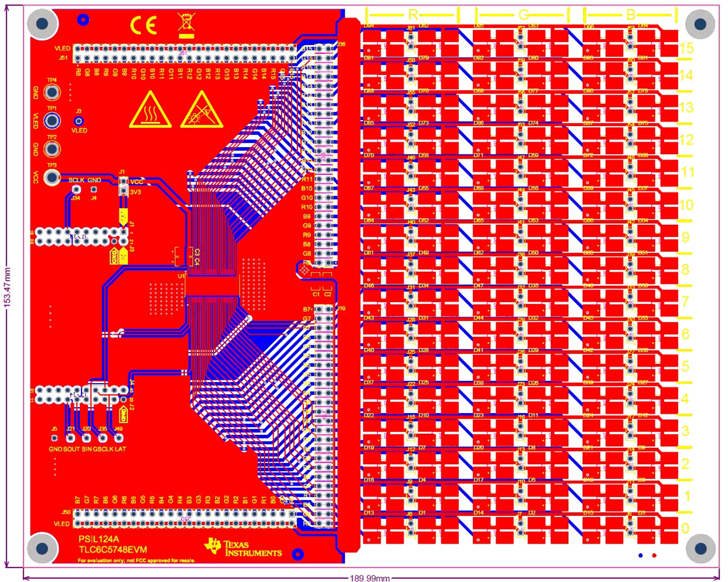Click row number 9 label
Image resolution: width=728 pixels, height=582 pixels.
point(685,237)
